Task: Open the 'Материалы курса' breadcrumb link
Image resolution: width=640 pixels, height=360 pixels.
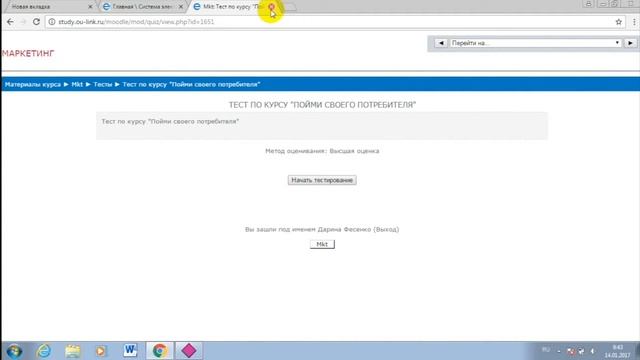Action: pos(33,84)
